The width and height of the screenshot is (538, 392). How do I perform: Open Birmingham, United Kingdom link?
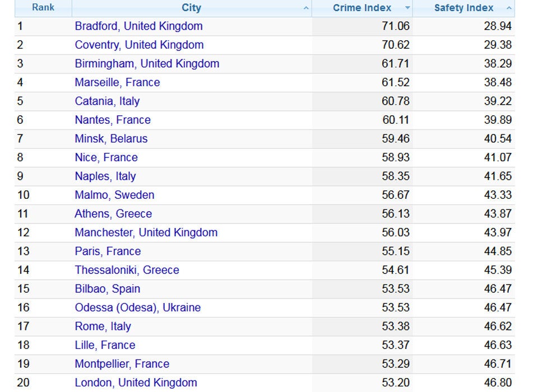(x=147, y=64)
